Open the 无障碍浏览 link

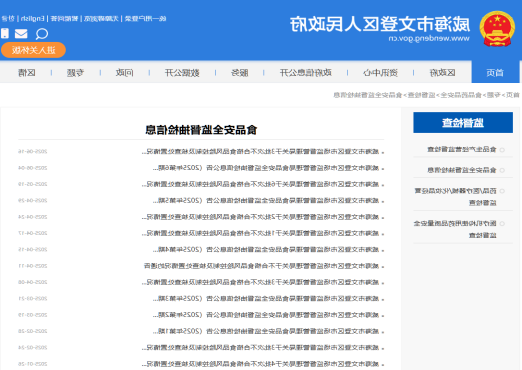[101, 18]
